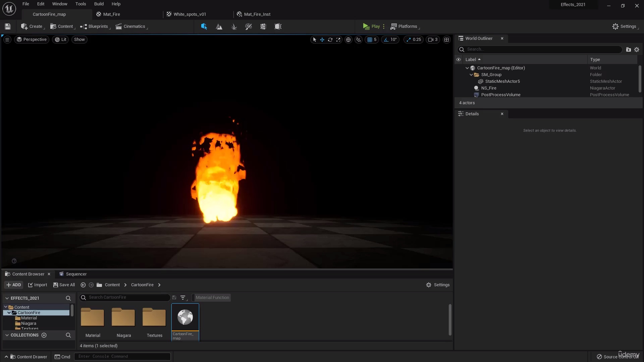This screenshot has width=644, height=362.
Task: Expand the Cinematics dropdown in the toolbar
Action: [x=147, y=28]
